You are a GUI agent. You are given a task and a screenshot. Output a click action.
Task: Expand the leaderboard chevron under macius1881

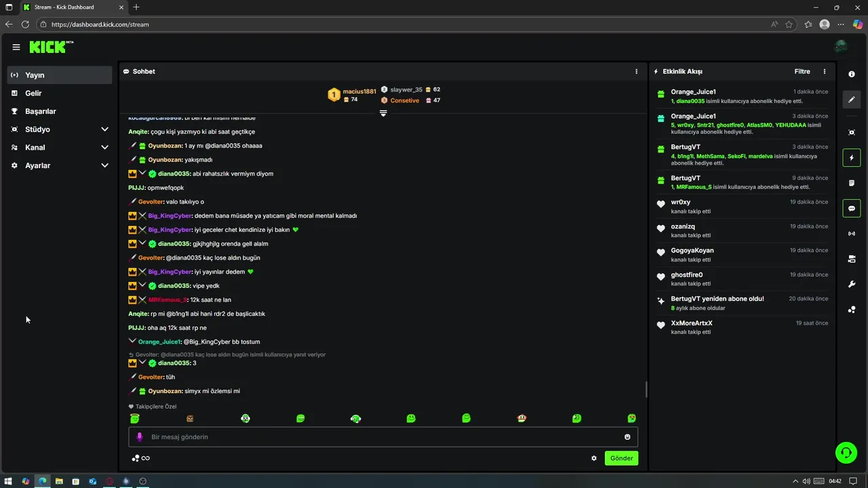coord(383,113)
